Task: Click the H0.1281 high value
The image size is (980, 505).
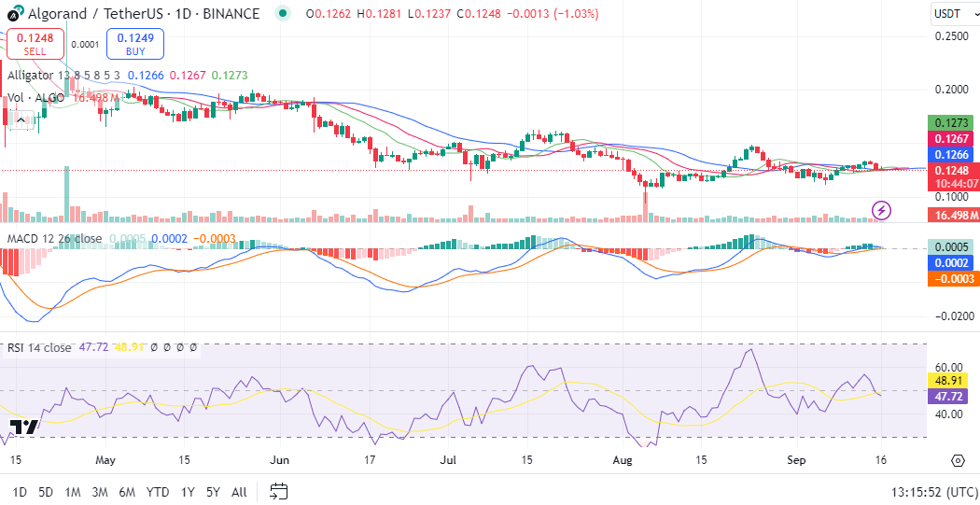Action: point(379,13)
